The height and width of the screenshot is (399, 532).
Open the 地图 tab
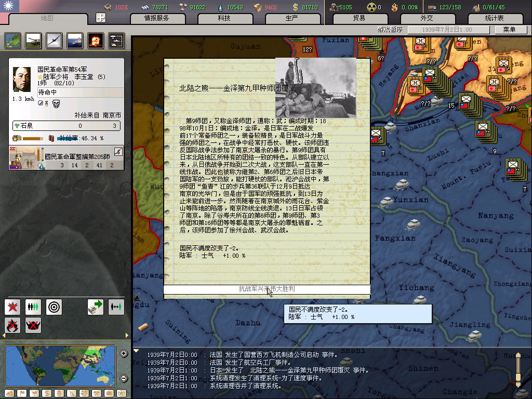pyautogui.click(x=47, y=18)
